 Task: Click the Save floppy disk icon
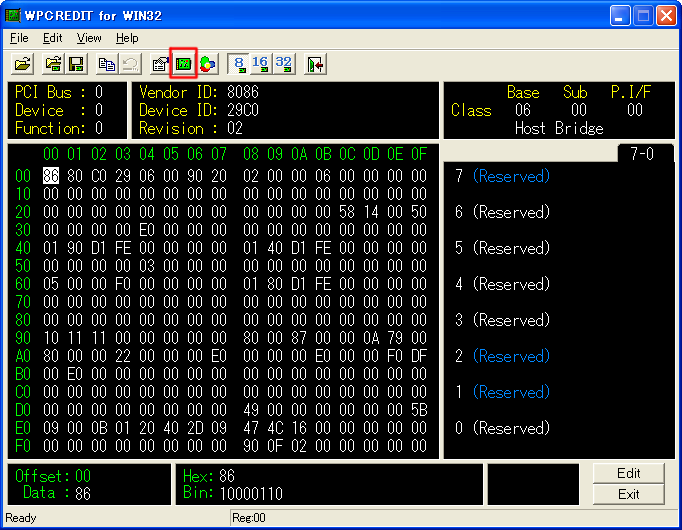77,64
